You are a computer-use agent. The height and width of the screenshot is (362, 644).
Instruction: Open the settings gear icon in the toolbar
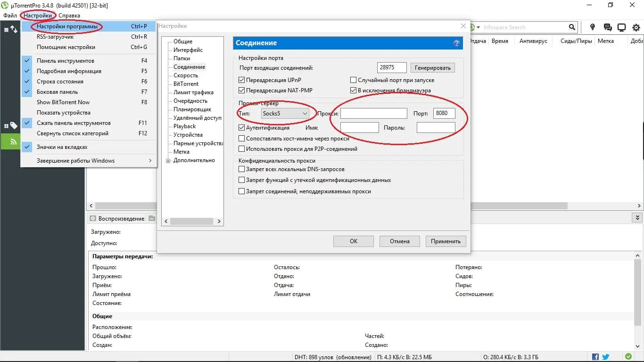636,27
